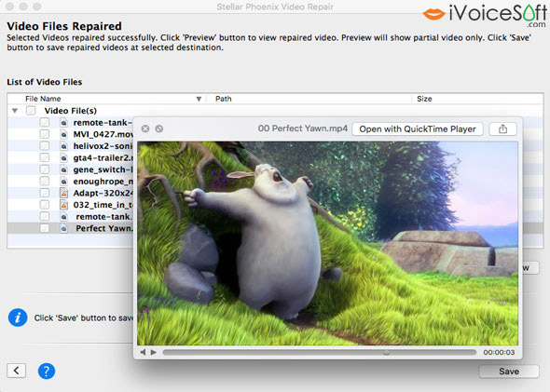Screen dimensions: 550x392
Task: Click the circle-slash icon in preview header
Action: click(158, 128)
